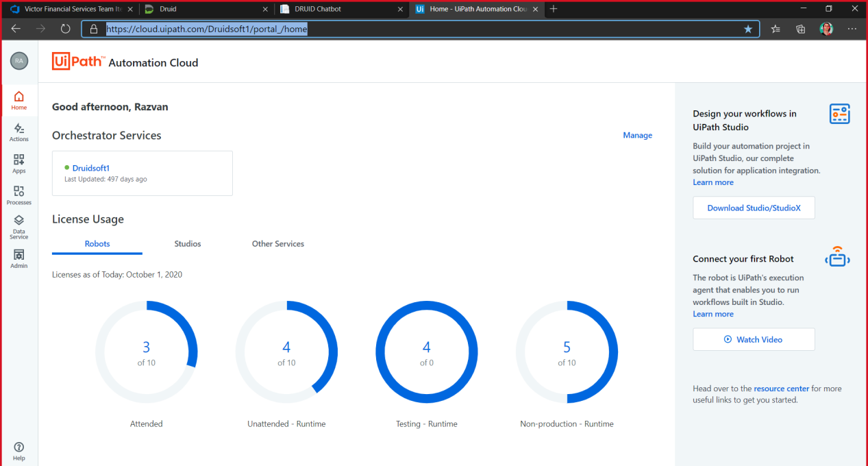
Task: Click the browser forward arrow
Action: pyautogui.click(x=40, y=29)
